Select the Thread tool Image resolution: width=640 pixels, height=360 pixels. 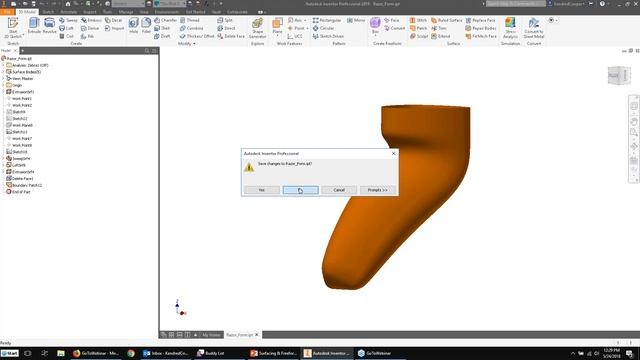coord(190,20)
